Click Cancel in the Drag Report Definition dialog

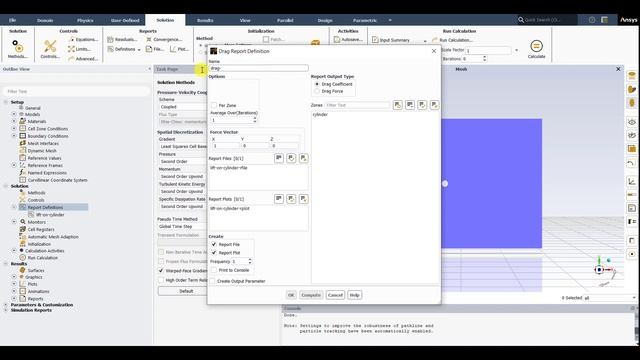pos(335,295)
